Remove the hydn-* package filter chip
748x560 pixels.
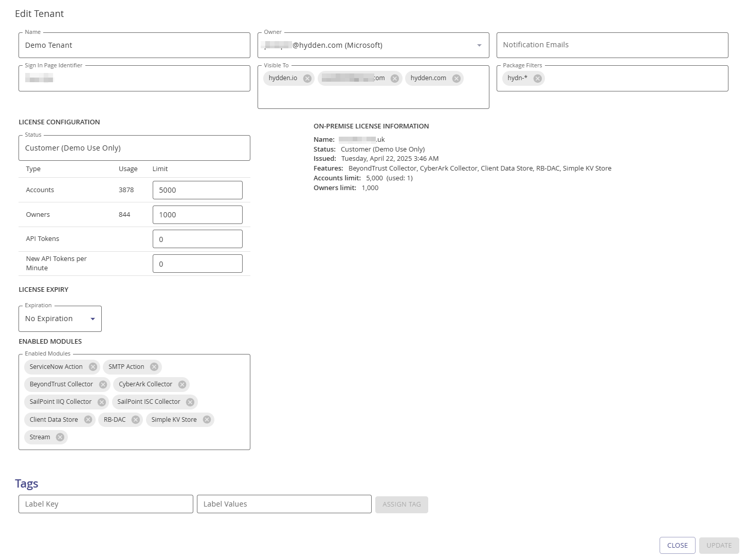[x=537, y=78]
